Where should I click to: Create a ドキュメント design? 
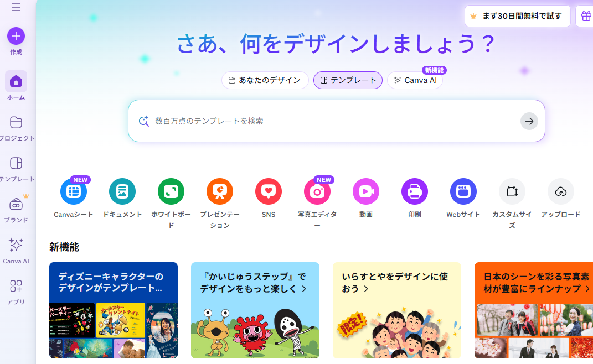point(122,191)
